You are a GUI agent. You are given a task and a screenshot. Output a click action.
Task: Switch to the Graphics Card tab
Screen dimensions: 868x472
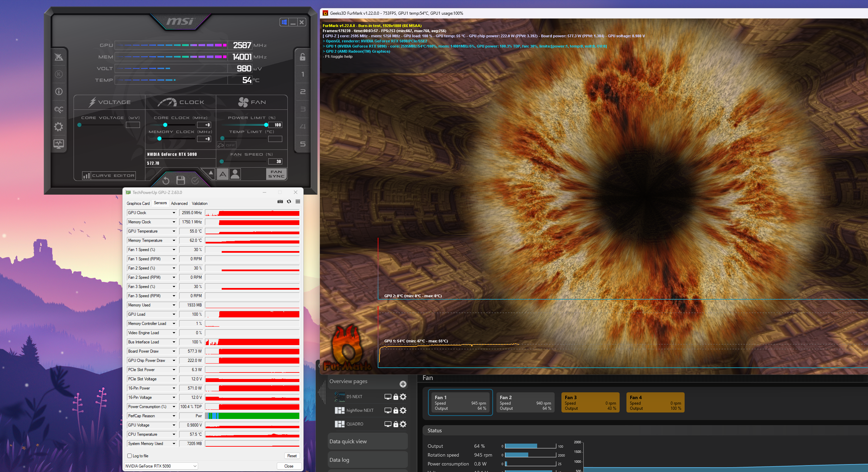click(138, 203)
